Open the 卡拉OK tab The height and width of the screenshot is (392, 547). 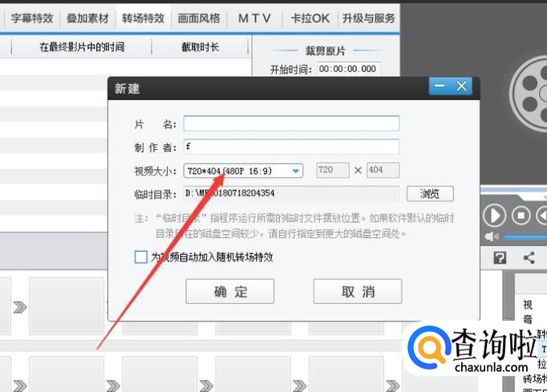(310, 18)
